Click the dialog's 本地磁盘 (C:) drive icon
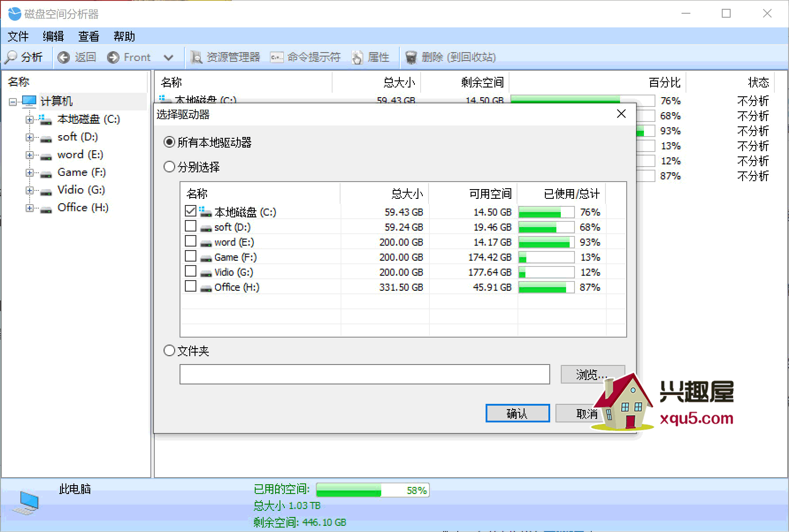Screen dimensions: 789x532 pyautogui.click(x=205, y=212)
